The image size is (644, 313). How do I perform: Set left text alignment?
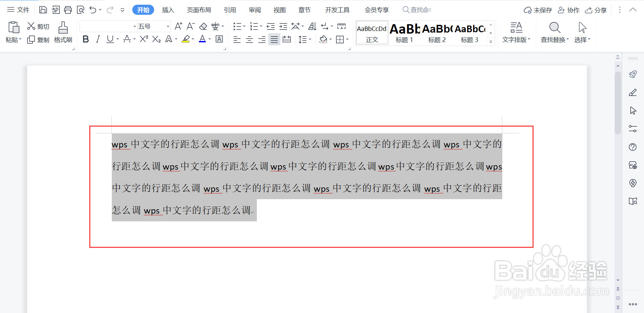[237, 40]
